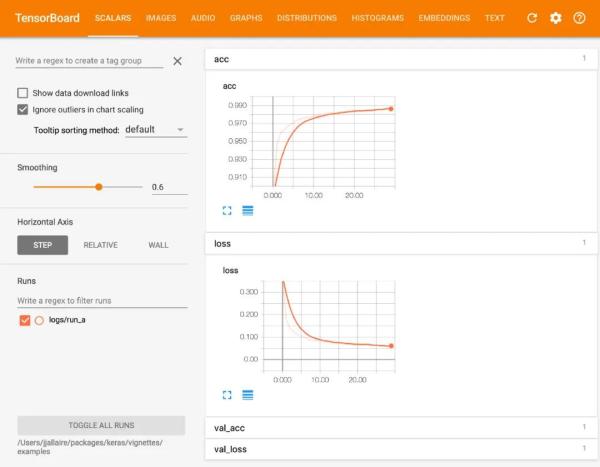Open the Tooltip sorting method dropdown
The width and height of the screenshot is (600, 467).
(155, 130)
